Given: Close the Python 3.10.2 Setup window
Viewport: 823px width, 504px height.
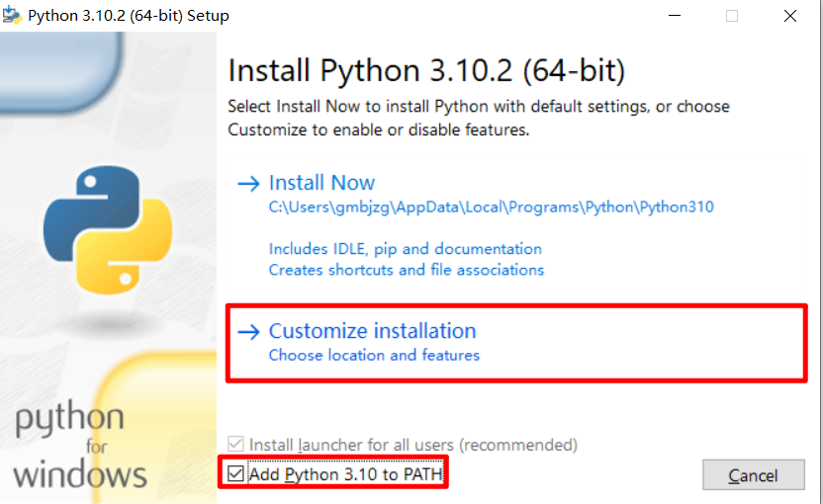Looking at the screenshot, I should (790, 16).
